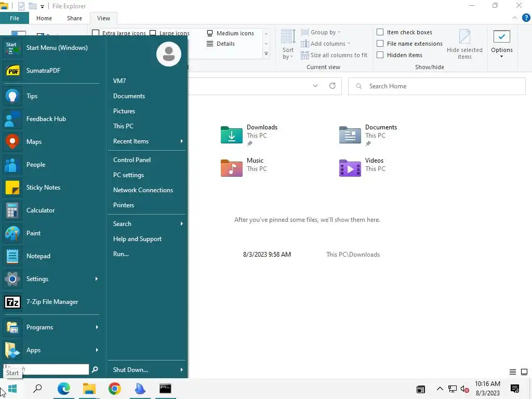Click the taskbar search magnifier
This screenshot has width=532, height=399.
[x=37, y=389]
